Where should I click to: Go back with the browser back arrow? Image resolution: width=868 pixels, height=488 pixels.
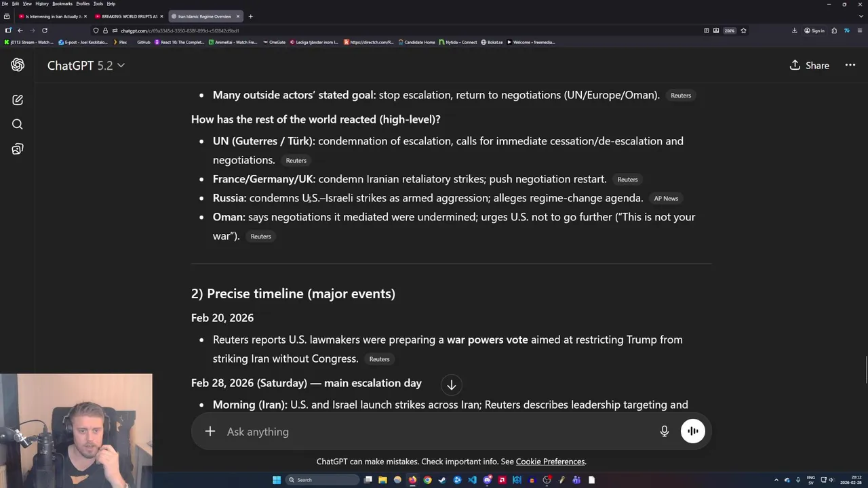coord(20,30)
